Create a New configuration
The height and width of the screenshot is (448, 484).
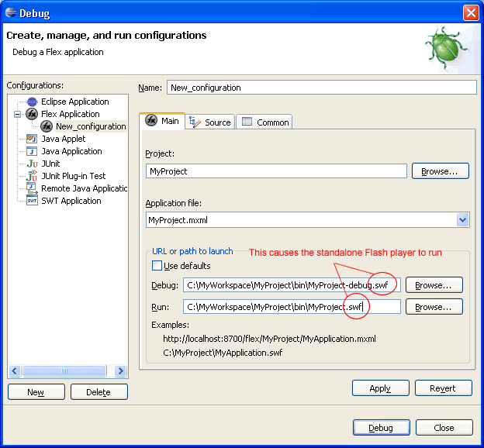coord(36,392)
